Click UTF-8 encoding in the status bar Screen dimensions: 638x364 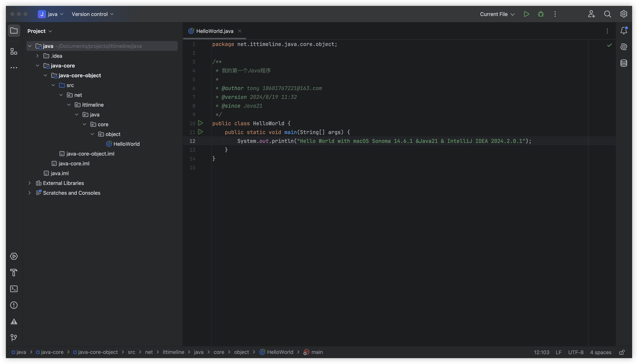[x=576, y=352]
